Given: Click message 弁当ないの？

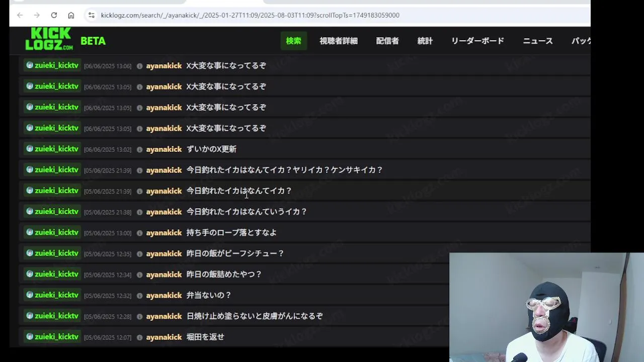Looking at the screenshot, I should 209,295.
